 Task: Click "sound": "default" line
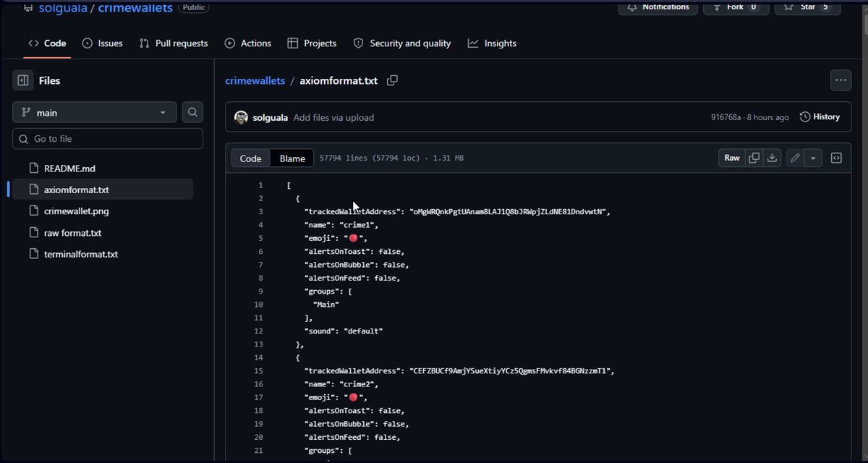[343, 331]
